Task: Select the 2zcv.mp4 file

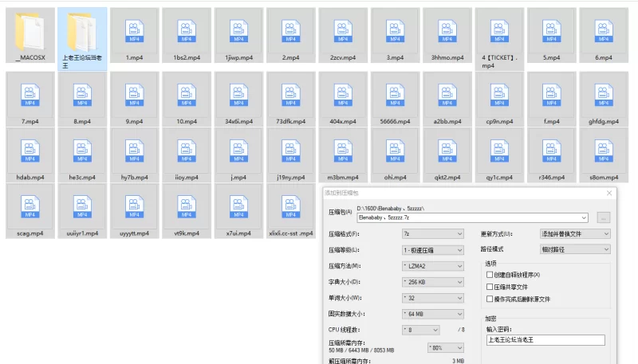Action: pos(343,35)
